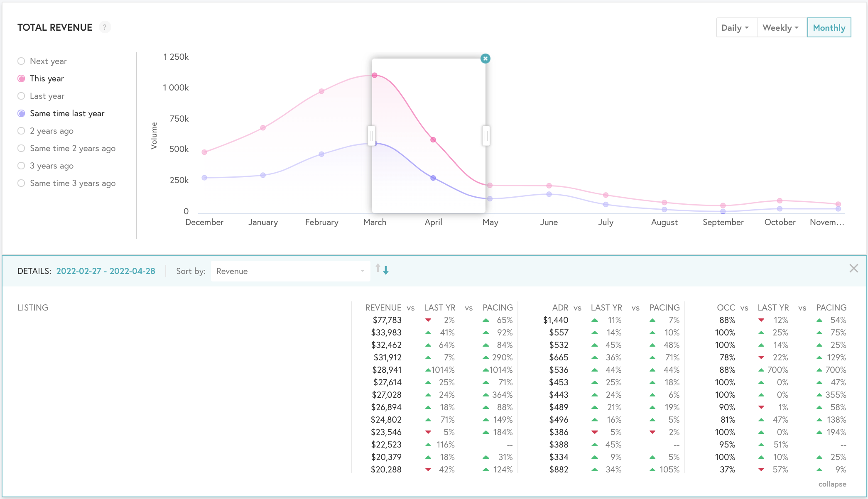Enable the 2 years ago series
The width and height of the screenshot is (868, 499).
click(22, 131)
